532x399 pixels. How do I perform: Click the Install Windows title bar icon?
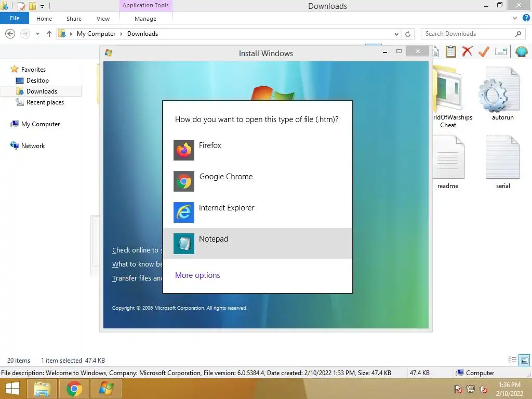(x=109, y=53)
